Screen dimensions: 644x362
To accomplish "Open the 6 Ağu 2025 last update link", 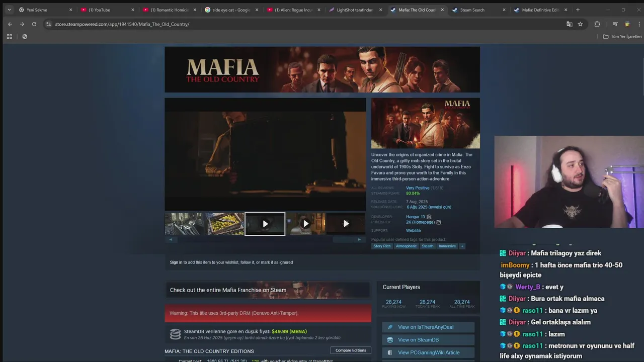I will pyautogui.click(x=429, y=207).
